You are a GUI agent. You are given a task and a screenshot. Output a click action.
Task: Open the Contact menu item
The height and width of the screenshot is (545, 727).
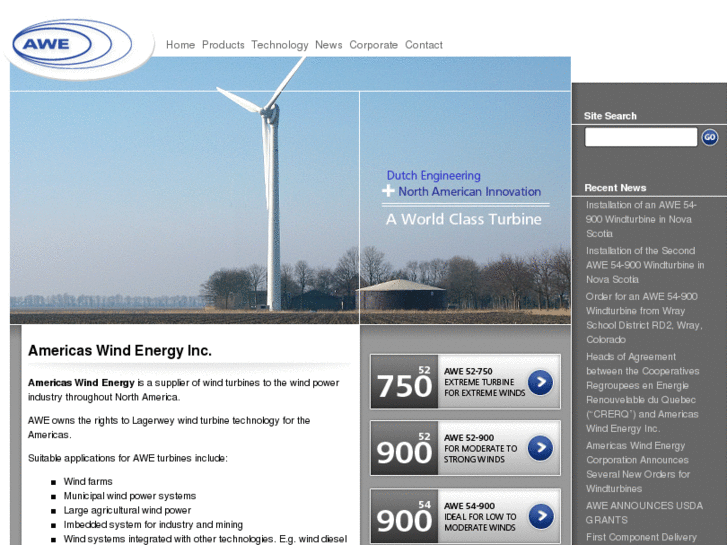coord(424,45)
